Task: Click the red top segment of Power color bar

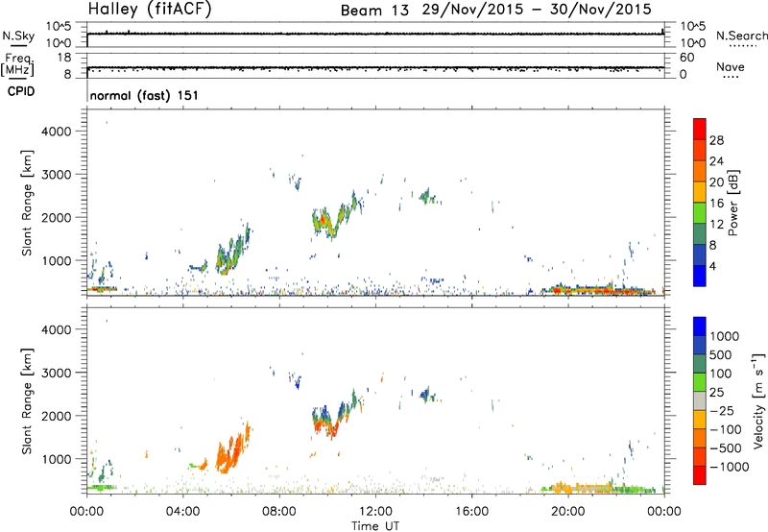Action: pyautogui.click(x=700, y=129)
